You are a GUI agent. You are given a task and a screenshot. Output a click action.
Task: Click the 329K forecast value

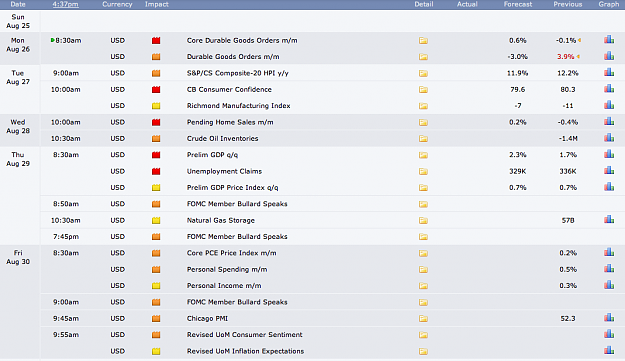[518, 171]
